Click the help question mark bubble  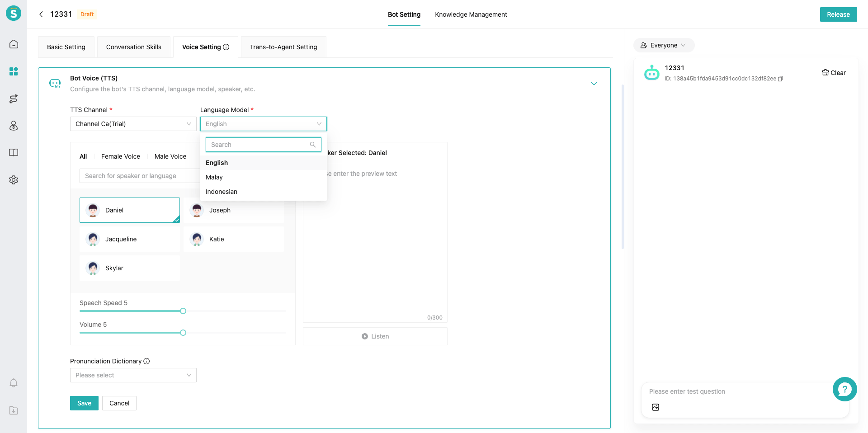pyautogui.click(x=844, y=389)
